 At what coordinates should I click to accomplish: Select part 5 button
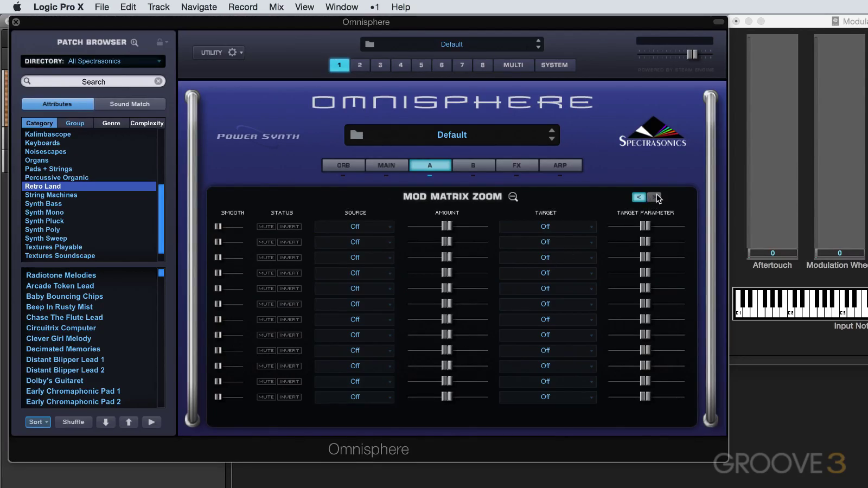(x=421, y=65)
